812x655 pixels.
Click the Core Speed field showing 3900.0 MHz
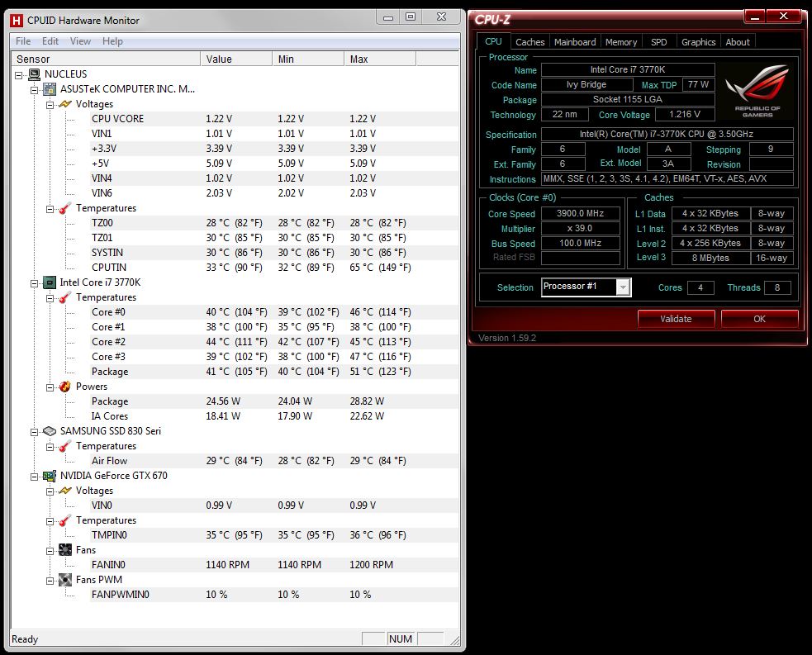click(x=580, y=213)
